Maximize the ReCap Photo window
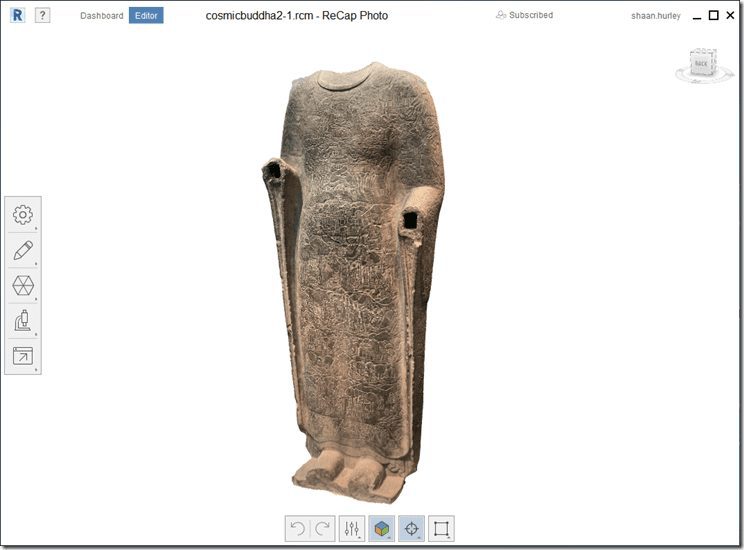The width and height of the screenshot is (744, 550). click(713, 15)
